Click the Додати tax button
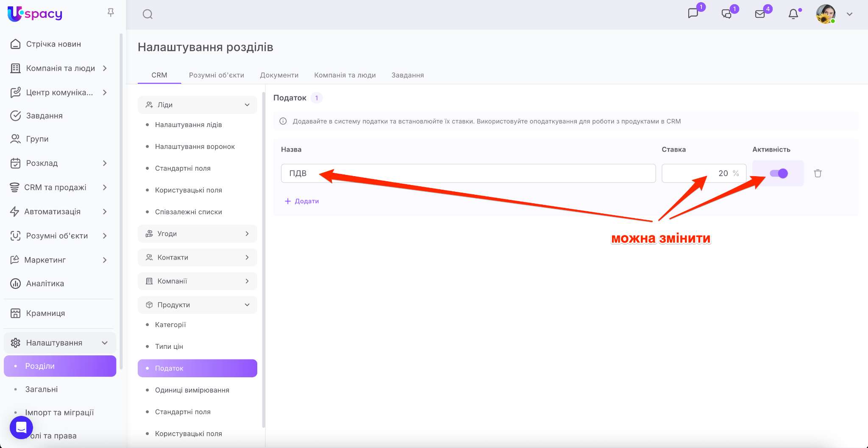 [302, 201]
